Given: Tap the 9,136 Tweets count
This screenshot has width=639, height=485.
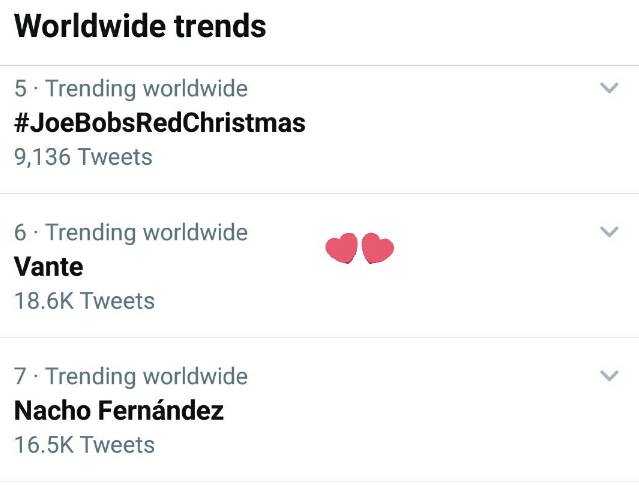Looking at the screenshot, I should pyautogui.click(x=83, y=157).
